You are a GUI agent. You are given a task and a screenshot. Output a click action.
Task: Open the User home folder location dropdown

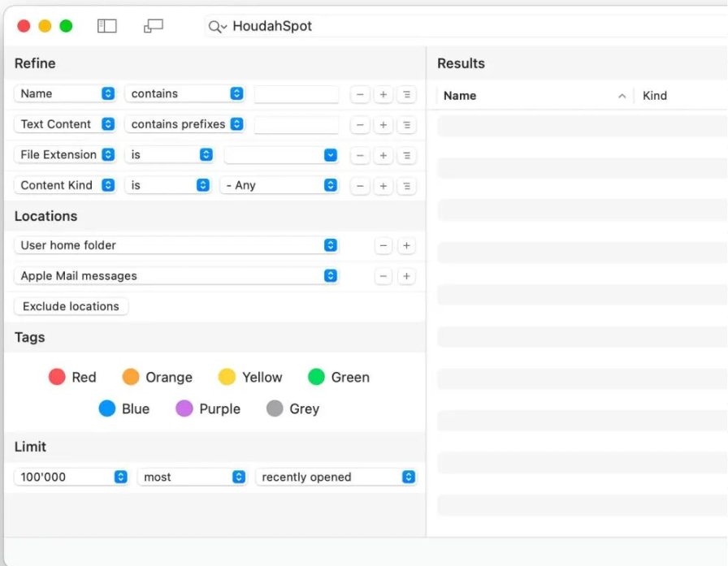pos(176,245)
